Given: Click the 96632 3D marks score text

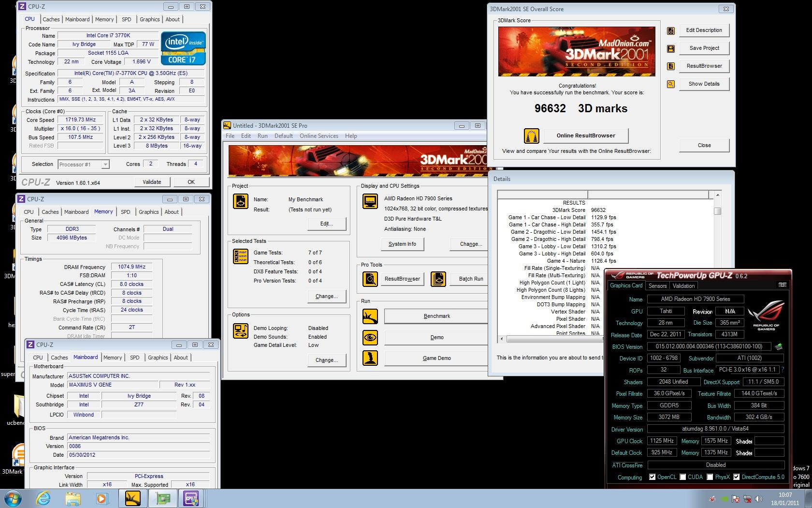Looking at the screenshot, I should coord(581,108).
